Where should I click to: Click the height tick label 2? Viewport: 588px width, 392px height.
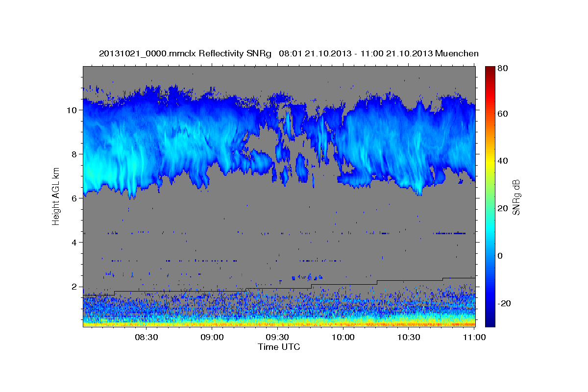pos(75,287)
